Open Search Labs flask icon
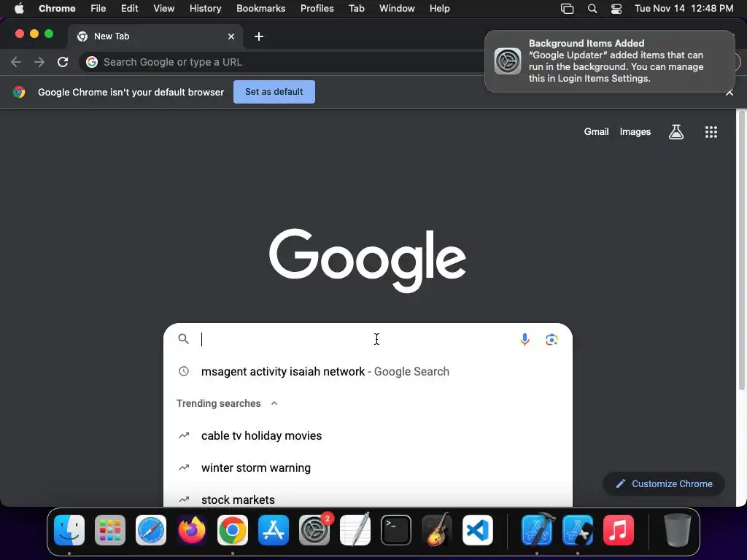The height and width of the screenshot is (560, 747). [676, 131]
